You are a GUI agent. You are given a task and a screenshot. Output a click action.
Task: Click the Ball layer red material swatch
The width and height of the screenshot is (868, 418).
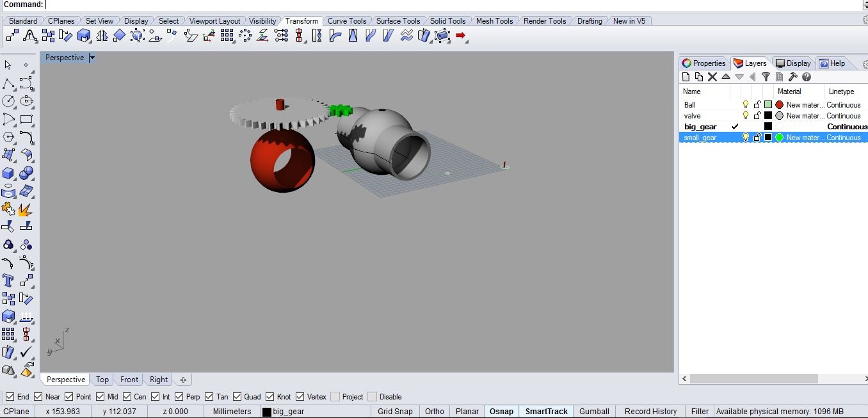779,105
